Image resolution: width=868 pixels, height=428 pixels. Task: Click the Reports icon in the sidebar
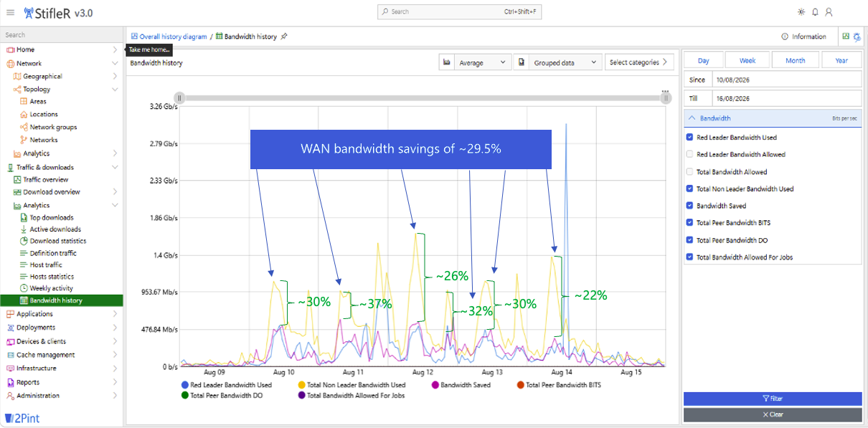click(x=11, y=382)
